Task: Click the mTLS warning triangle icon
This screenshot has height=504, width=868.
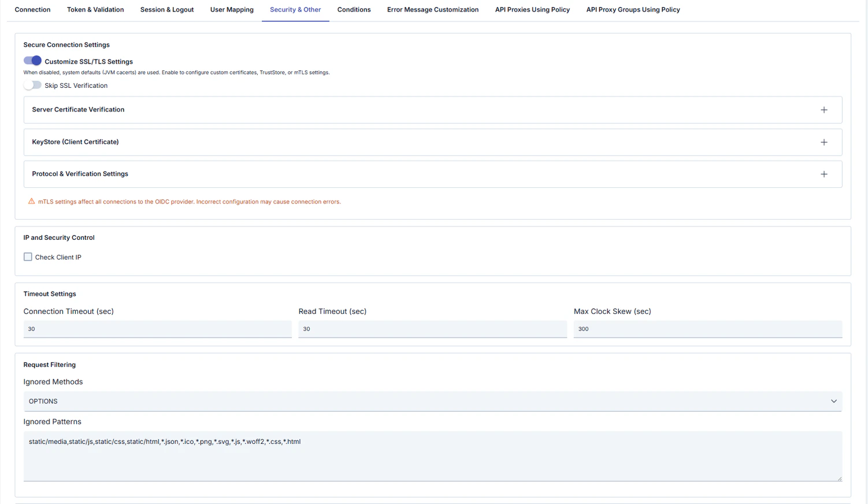Action: 31,201
